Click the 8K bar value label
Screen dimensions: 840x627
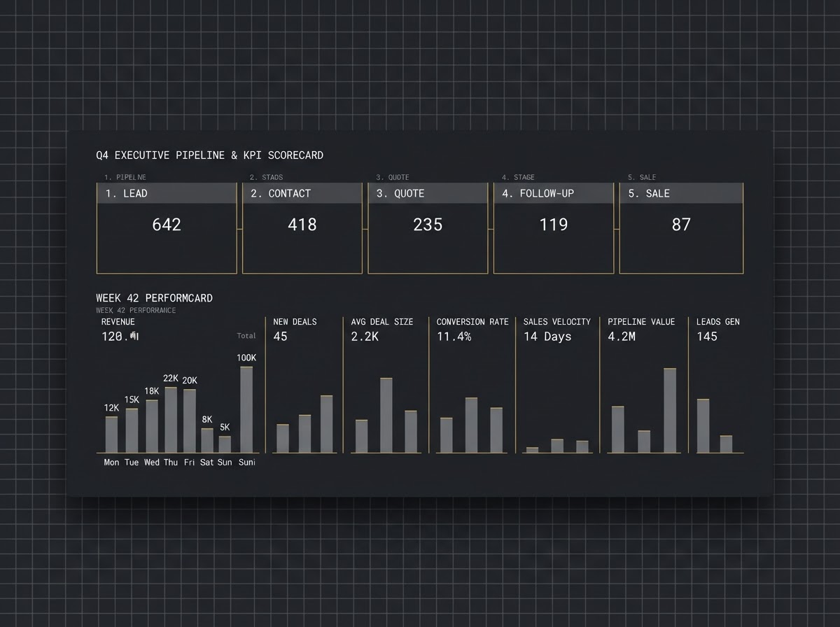pyautogui.click(x=207, y=420)
